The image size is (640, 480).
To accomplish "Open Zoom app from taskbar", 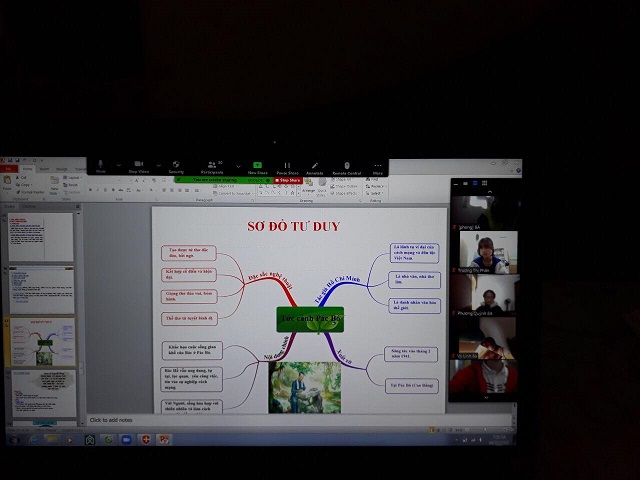I will coord(126,440).
